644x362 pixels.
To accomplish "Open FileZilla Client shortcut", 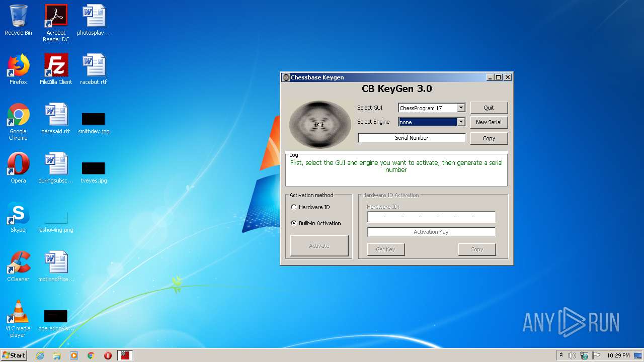I will tap(56, 69).
